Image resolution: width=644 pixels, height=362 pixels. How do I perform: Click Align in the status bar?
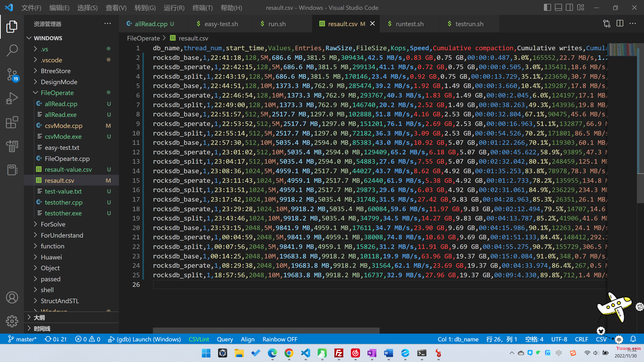pyautogui.click(x=248, y=339)
